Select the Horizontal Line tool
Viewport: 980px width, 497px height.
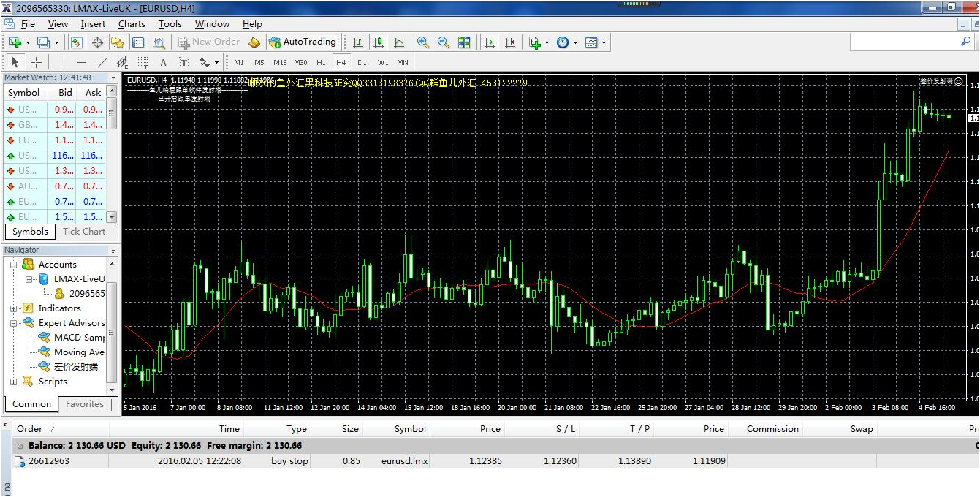point(81,62)
